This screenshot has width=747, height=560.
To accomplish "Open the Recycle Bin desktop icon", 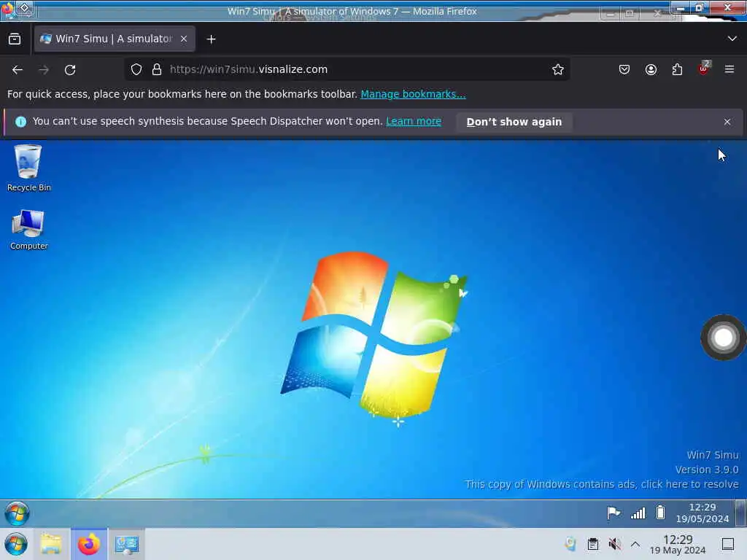I will [x=28, y=168].
